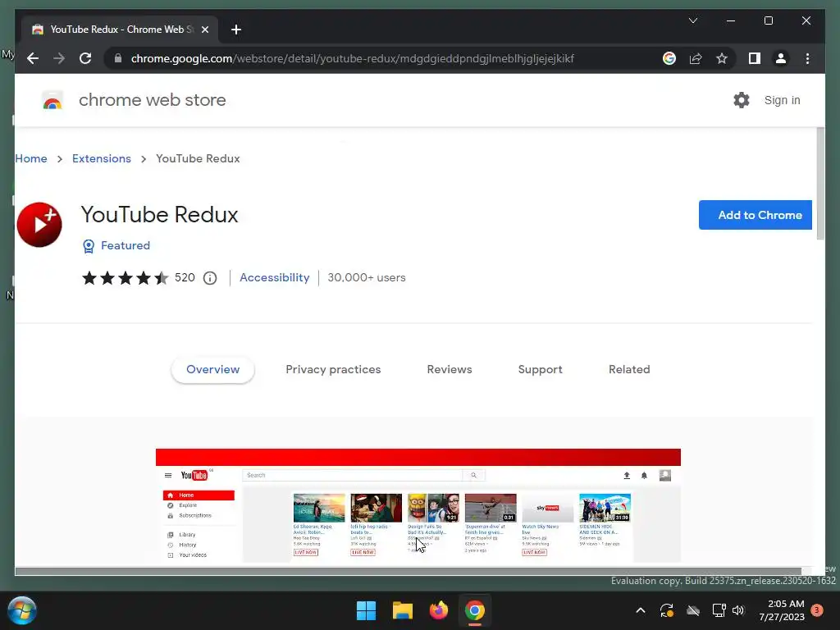Click the horizontal page scrollbar
Image resolution: width=840 pixels, height=630 pixels.
click(x=409, y=571)
